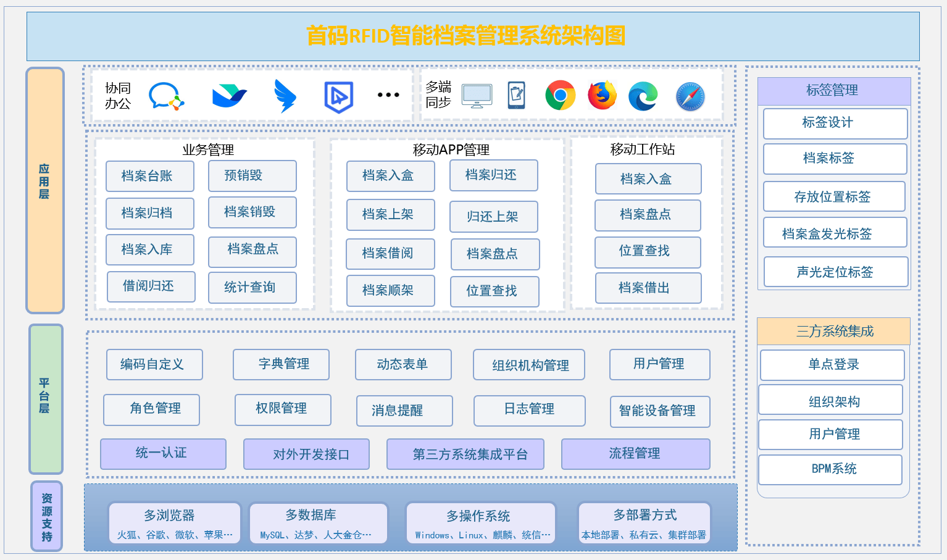This screenshot has width=947, height=560.
Task: Click the blue shield cursor icon
Action: (338, 97)
